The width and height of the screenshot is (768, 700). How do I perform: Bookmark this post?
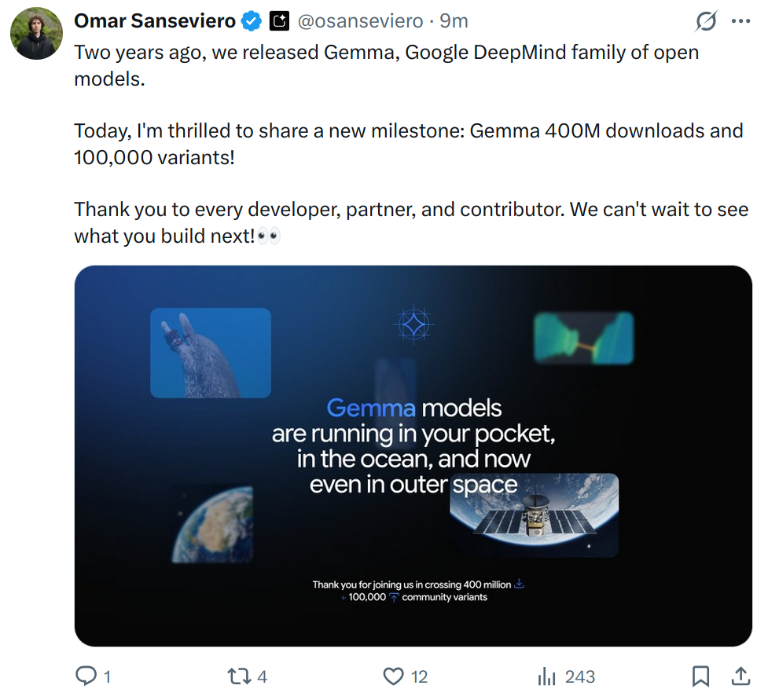coord(700,676)
